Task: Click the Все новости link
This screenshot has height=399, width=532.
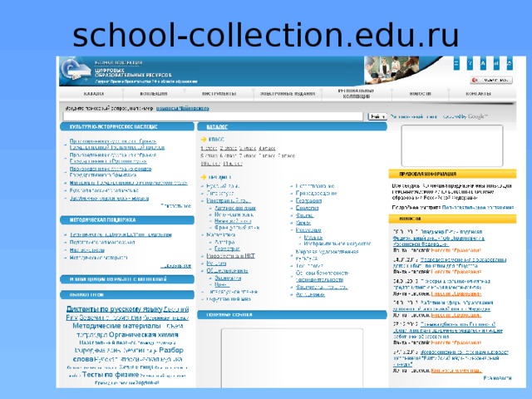Action: click(x=498, y=378)
